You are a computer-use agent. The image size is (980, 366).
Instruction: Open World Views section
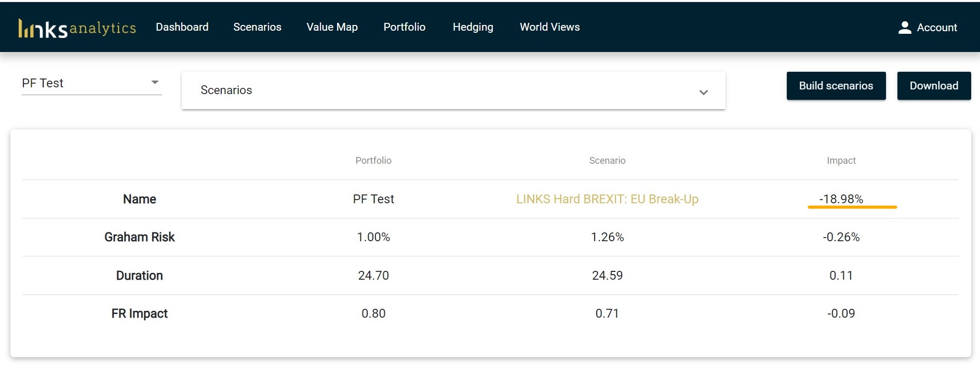(549, 27)
